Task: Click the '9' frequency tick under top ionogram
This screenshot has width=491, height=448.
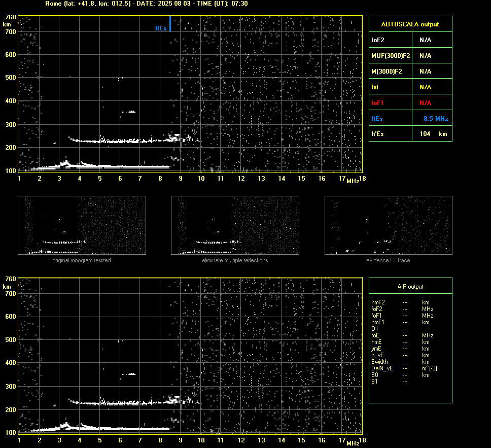Action: pyautogui.click(x=181, y=179)
